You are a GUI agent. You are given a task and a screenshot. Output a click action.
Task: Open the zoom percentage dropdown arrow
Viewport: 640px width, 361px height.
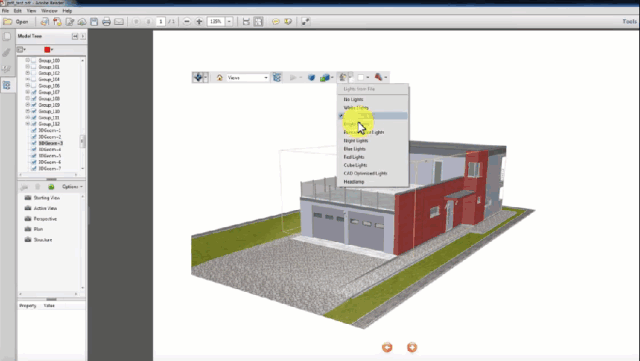(x=229, y=22)
